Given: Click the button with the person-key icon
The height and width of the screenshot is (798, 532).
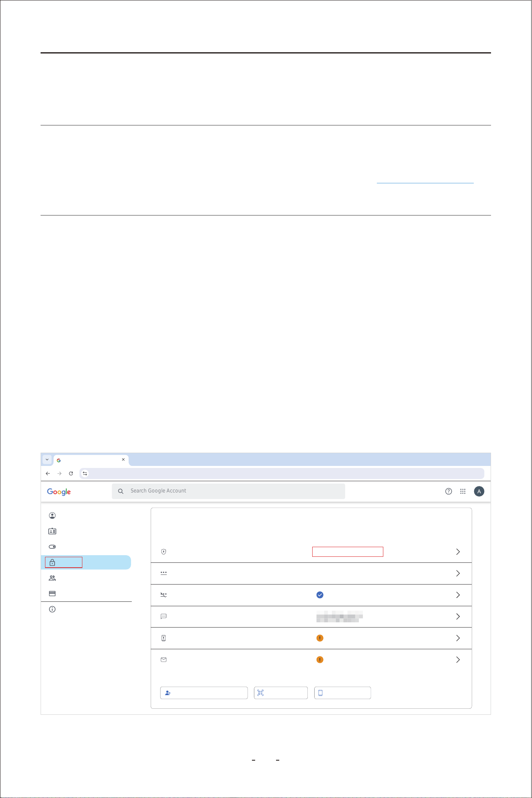Looking at the screenshot, I should [x=204, y=693].
